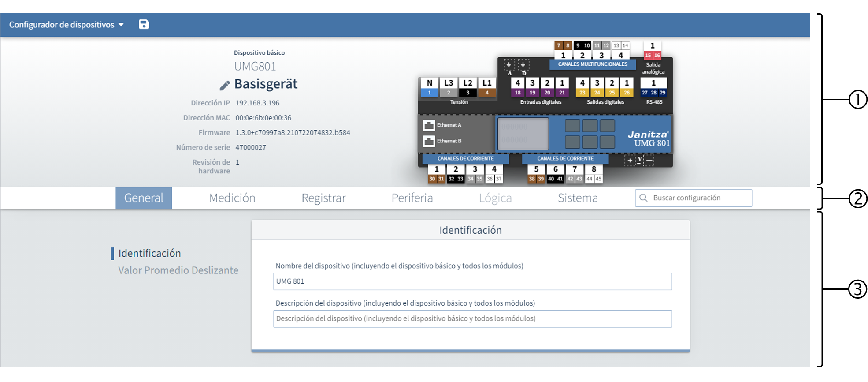Click Salida analógica terminal 1
This screenshot has height=382, width=868.
(x=653, y=50)
